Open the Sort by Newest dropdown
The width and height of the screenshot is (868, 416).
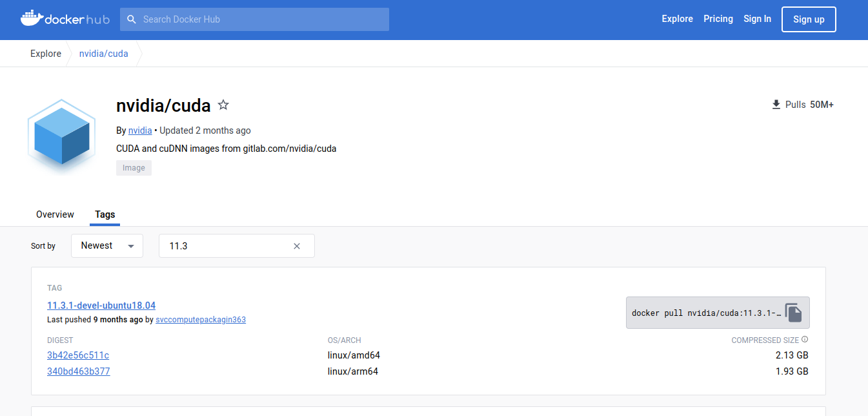coord(107,245)
